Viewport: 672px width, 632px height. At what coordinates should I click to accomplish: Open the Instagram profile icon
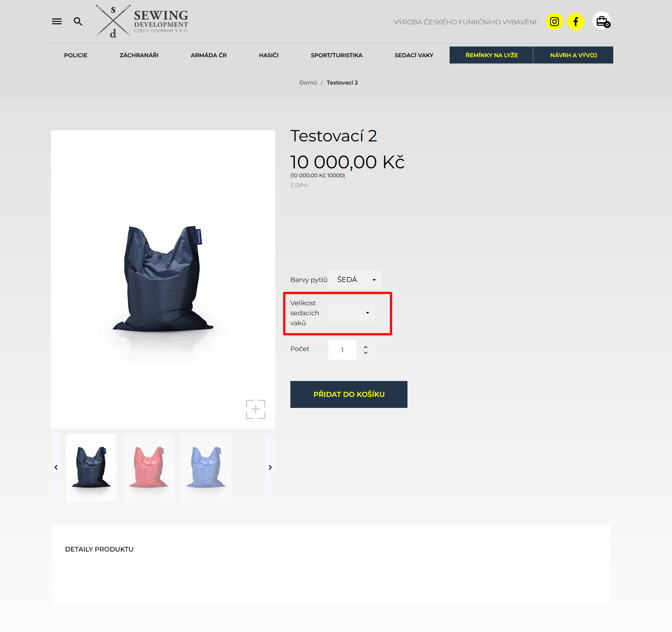point(554,22)
